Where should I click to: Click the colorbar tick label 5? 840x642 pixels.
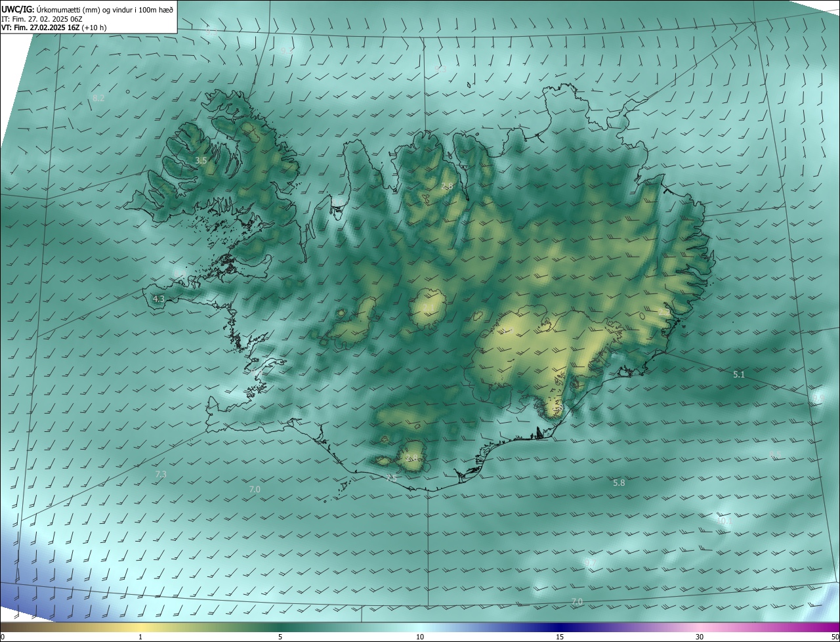(280, 637)
